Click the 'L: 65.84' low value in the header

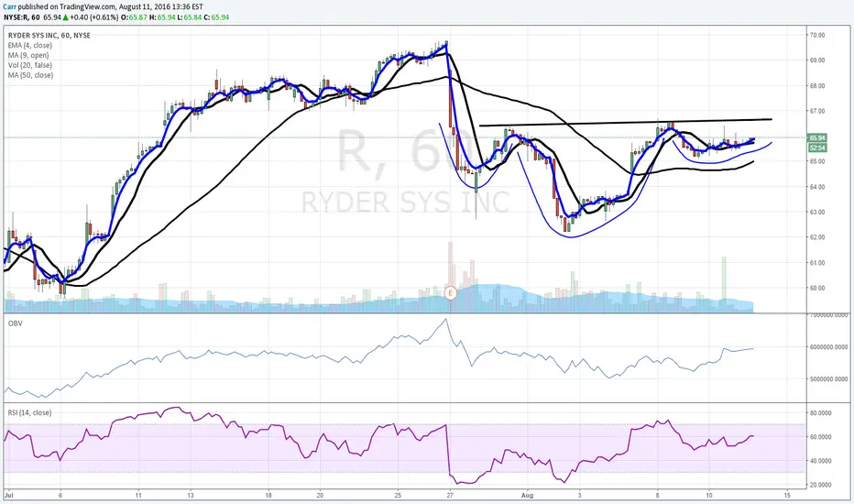[x=190, y=17]
